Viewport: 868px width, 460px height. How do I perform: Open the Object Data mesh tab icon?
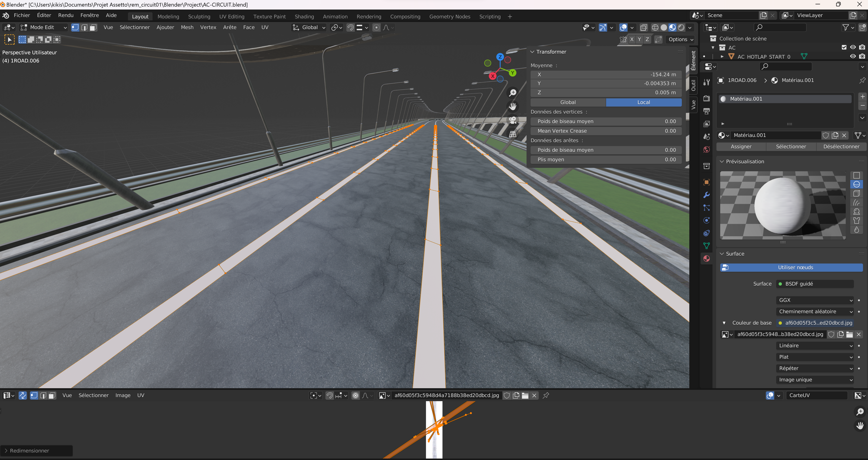[707, 246]
